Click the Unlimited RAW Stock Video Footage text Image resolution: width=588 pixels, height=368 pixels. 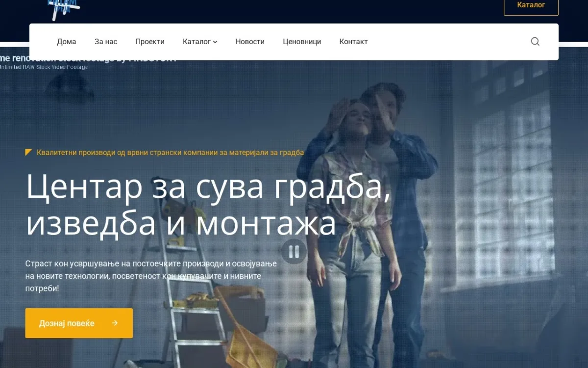pyautogui.click(x=43, y=67)
